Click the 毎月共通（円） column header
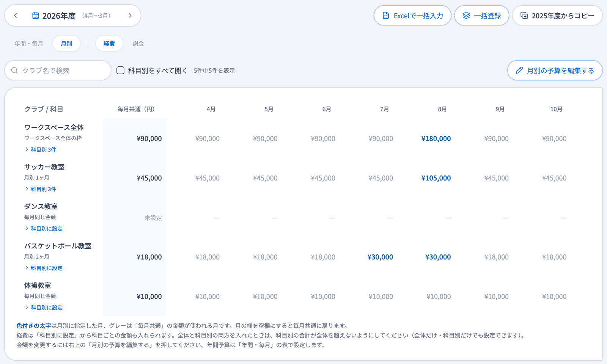Screen dimensions: 607x364 coord(136,109)
